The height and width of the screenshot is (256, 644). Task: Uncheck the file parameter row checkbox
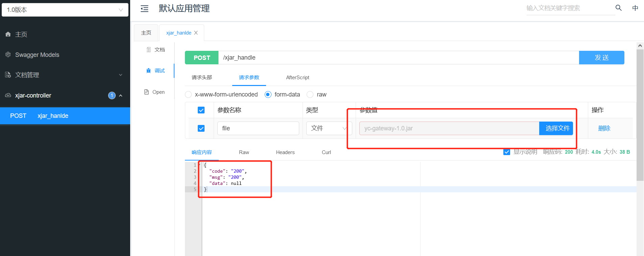point(201,128)
